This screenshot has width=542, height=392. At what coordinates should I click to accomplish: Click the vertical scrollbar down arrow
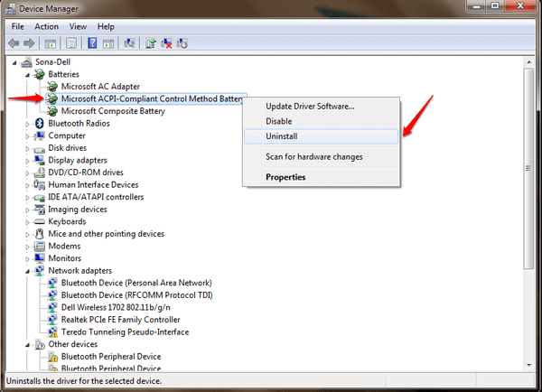pyautogui.click(x=528, y=365)
